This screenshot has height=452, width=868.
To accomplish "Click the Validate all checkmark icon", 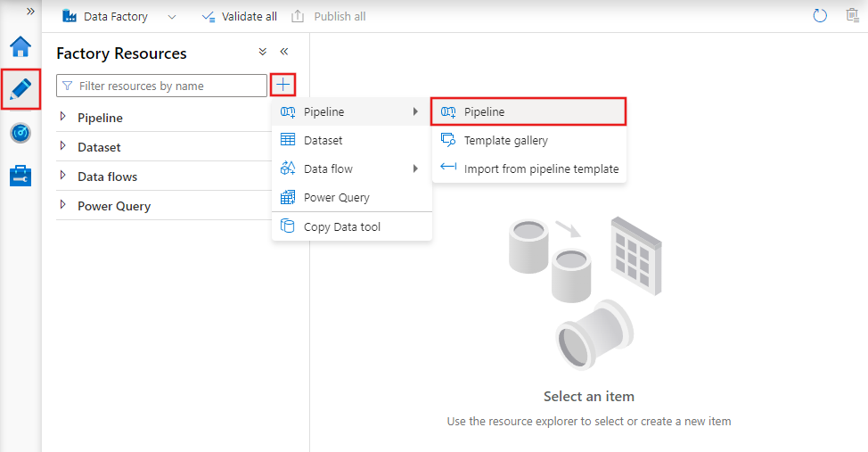I will [x=209, y=17].
